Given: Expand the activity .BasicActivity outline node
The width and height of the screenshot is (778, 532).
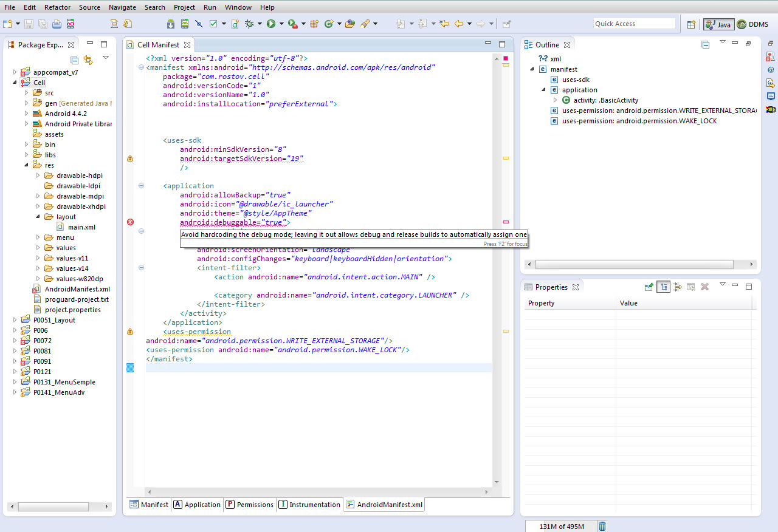Looking at the screenshot, I should (555, 100).
